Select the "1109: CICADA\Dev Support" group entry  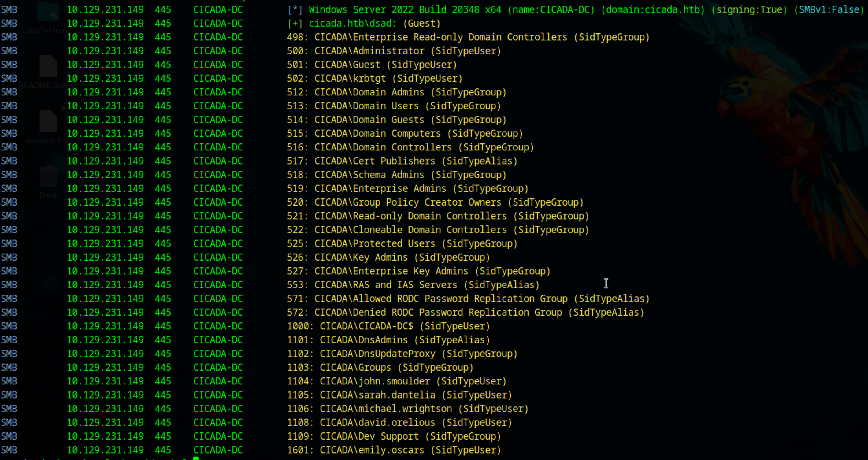tap(394, 436)
